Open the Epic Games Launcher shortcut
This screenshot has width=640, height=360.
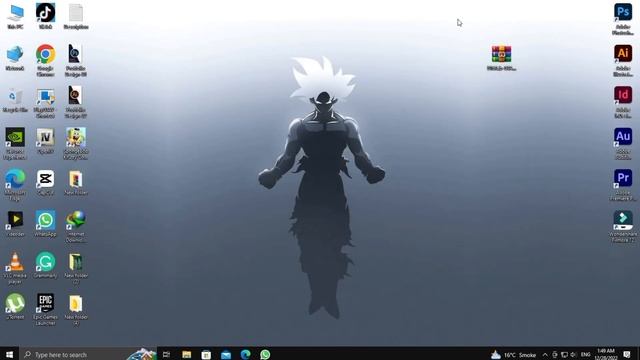(x=45, y=309)
